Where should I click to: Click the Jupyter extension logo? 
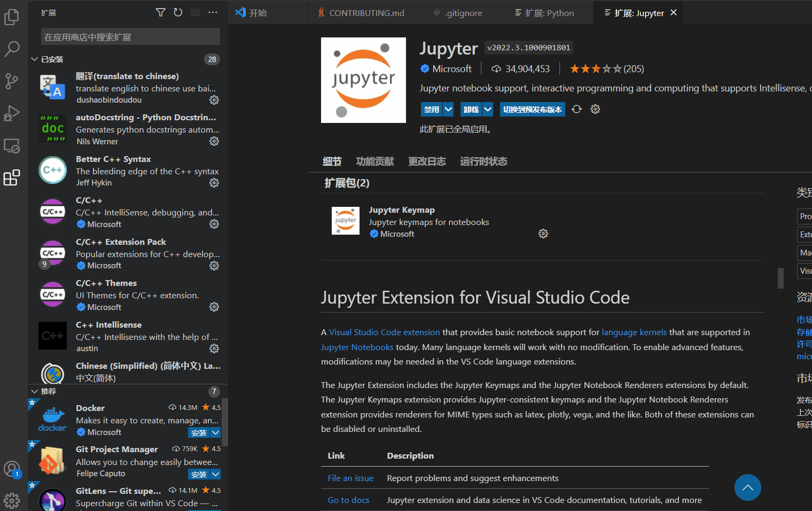tap(363, 80)
